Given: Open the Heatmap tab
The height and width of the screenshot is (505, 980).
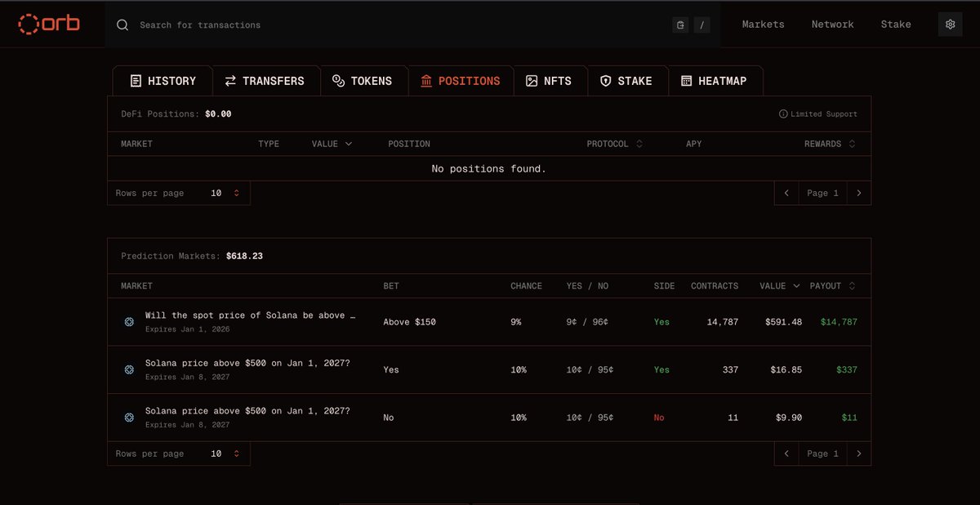Looking at the screenshot, I should click(x=715, y=81).
